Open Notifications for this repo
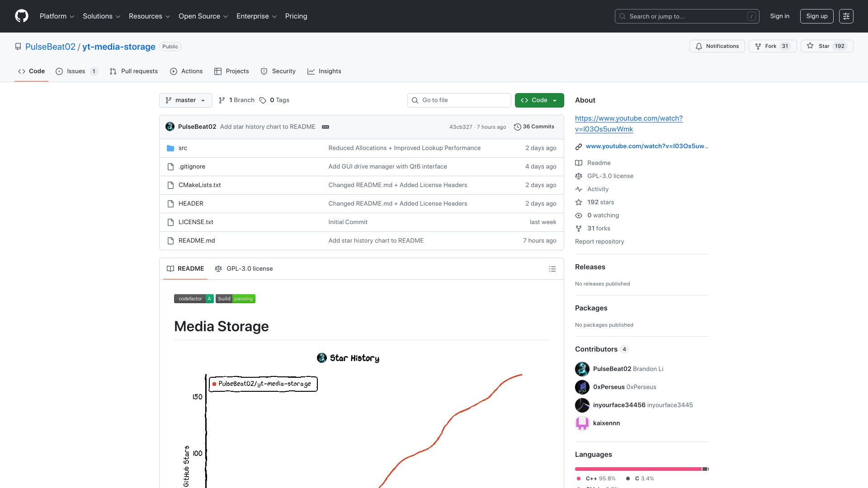Screen dimensions: 868x488 click(717, 46)
